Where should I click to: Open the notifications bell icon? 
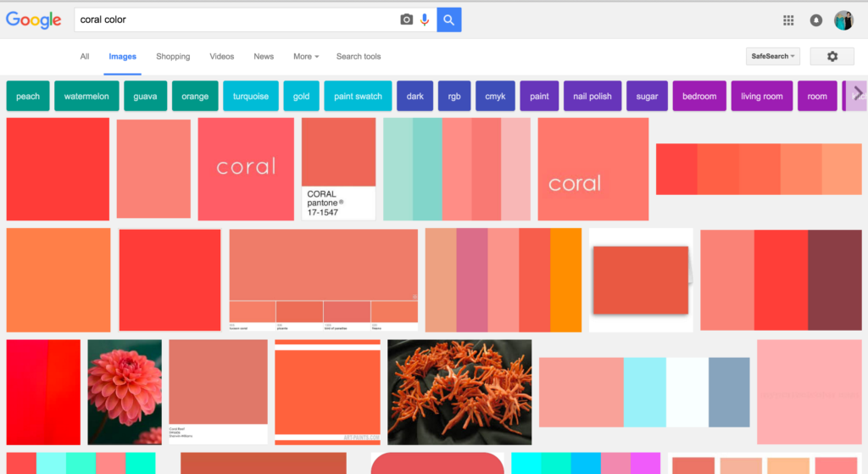click(816, 20)
